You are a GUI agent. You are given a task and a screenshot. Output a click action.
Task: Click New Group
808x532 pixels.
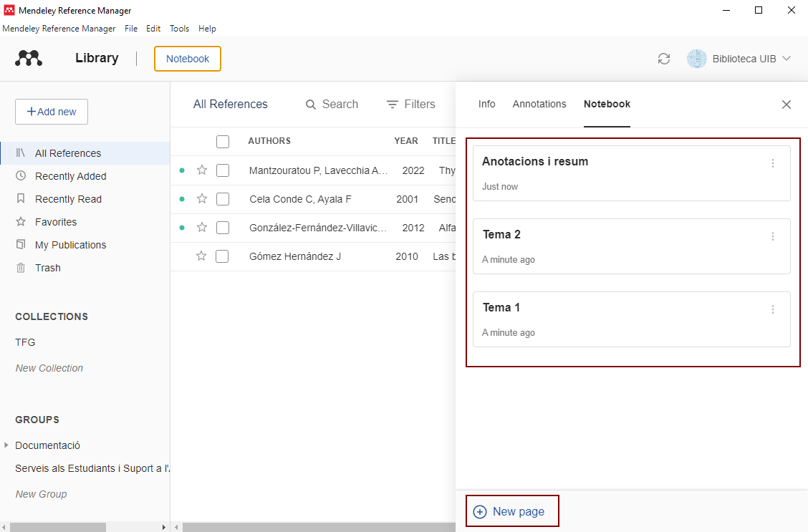tap(42, 494)
